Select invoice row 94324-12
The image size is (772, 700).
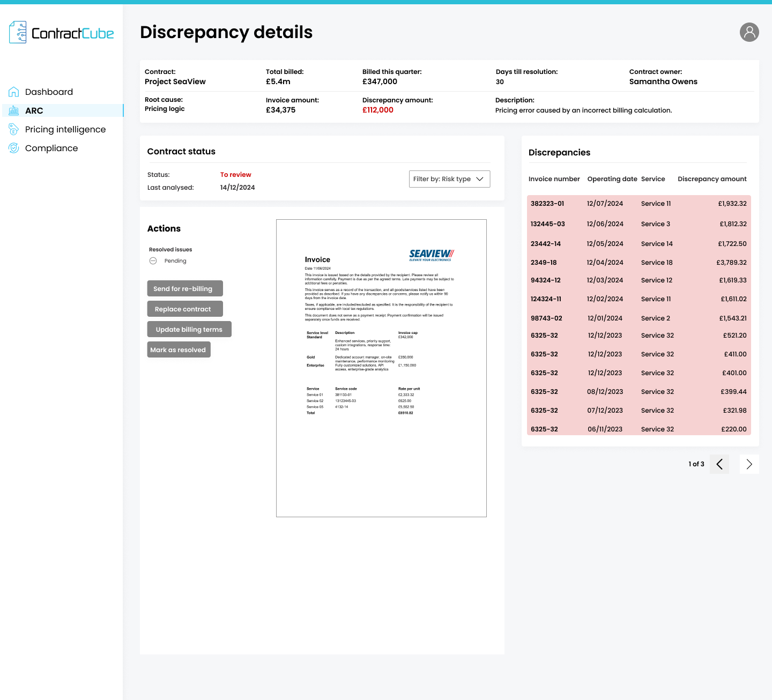639,280
